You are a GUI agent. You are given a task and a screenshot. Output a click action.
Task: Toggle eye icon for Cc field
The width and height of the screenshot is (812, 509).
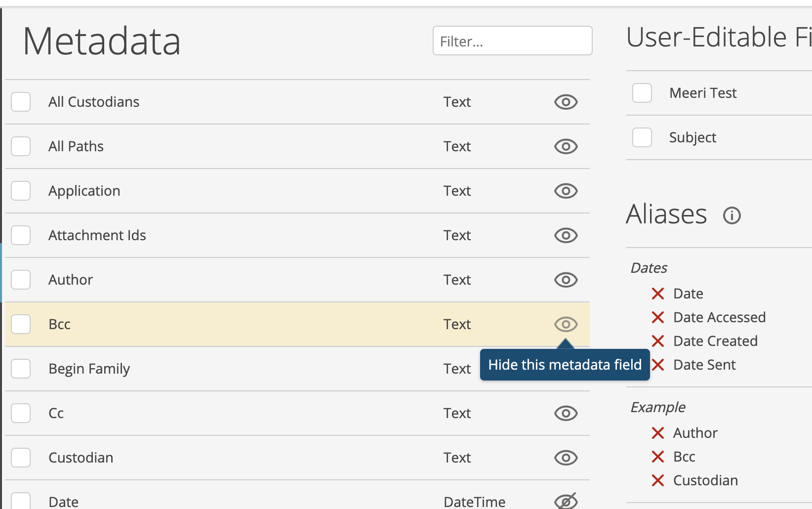pos(566,413)
